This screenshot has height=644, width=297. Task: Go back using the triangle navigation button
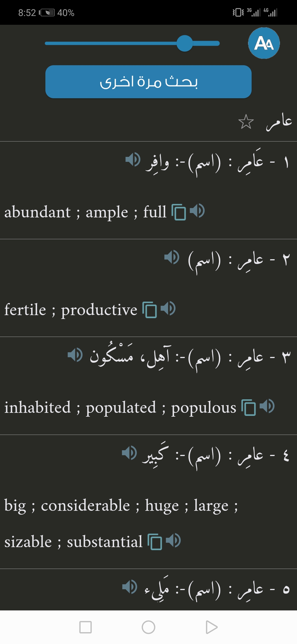pyautogui.click(x=211, y=627)
